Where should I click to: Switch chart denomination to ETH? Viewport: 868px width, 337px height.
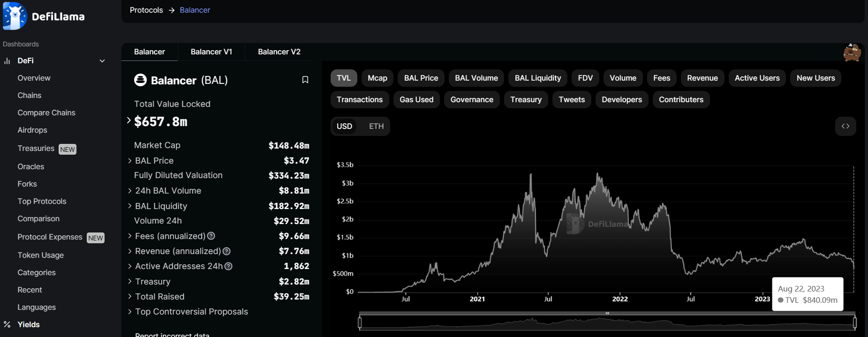[376, 126]
